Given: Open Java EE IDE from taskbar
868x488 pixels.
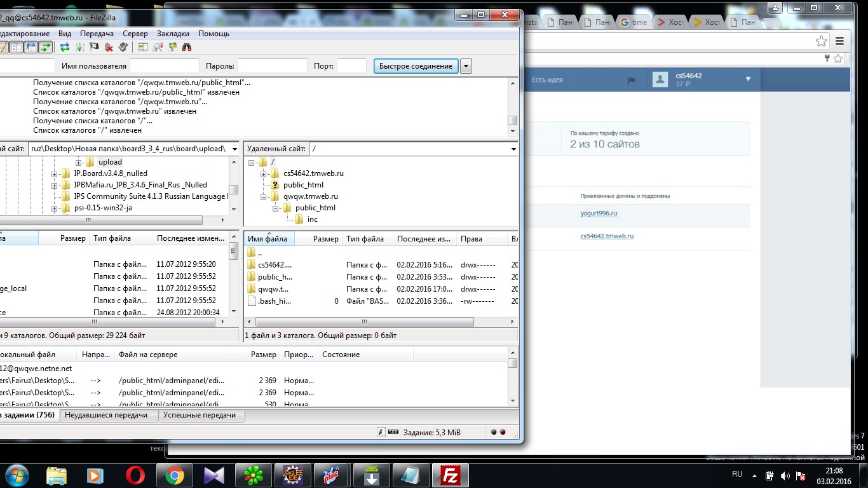Looking at the screenshot, I should click(292, 475).
